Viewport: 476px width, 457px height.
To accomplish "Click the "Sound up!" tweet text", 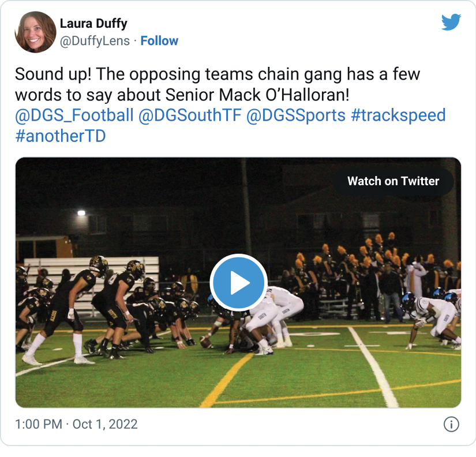I will [53, 74].
